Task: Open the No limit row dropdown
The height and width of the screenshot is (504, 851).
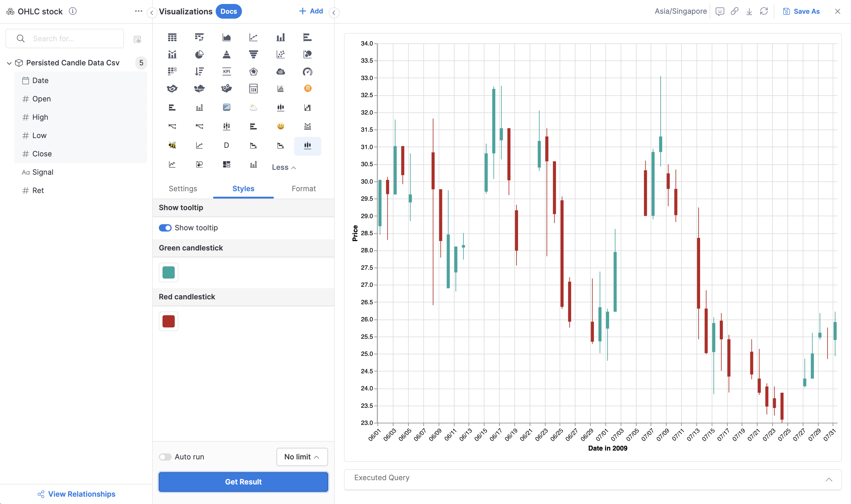Action: tap(301, 457)
